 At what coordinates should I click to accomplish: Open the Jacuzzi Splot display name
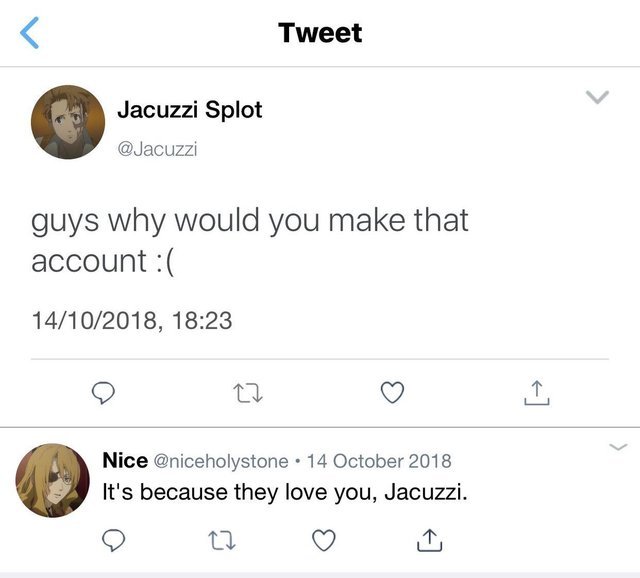pyautogui.click(x=188, y=111)
